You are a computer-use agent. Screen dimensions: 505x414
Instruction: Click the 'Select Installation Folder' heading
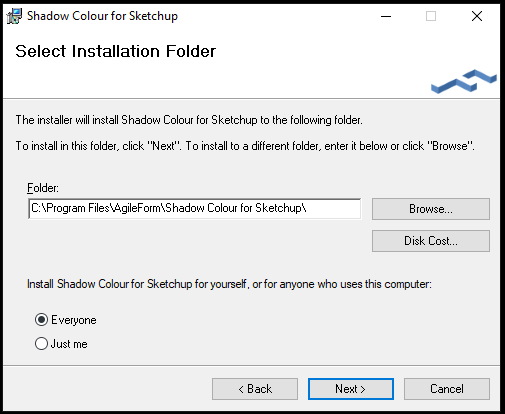[x=115, y=51]
